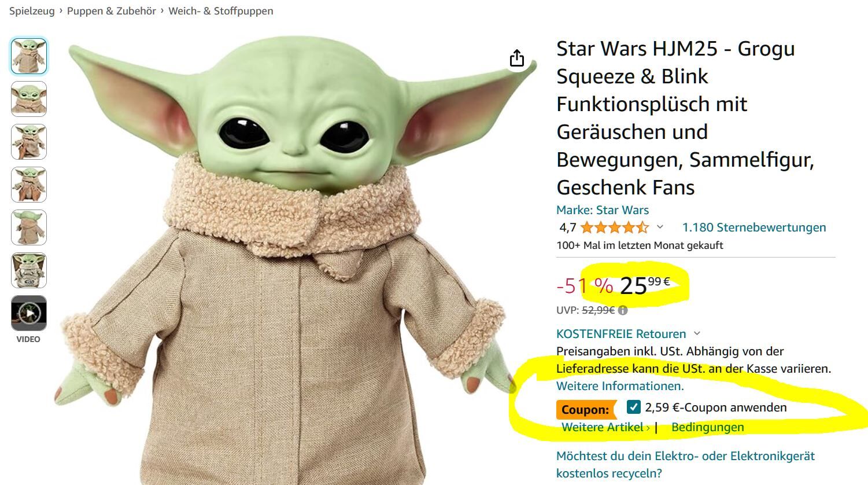Select the fourth Grogu thumbnail
868x485 pixels.
29,185
